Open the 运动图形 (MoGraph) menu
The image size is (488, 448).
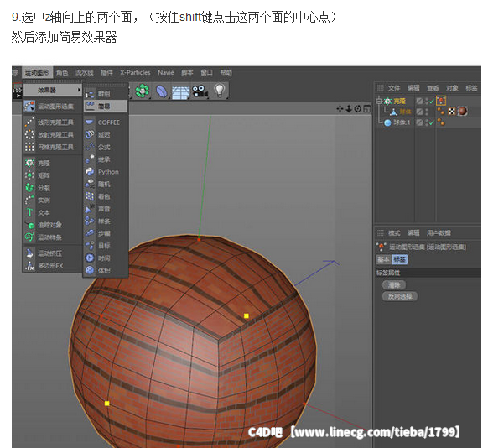point(37,72)
